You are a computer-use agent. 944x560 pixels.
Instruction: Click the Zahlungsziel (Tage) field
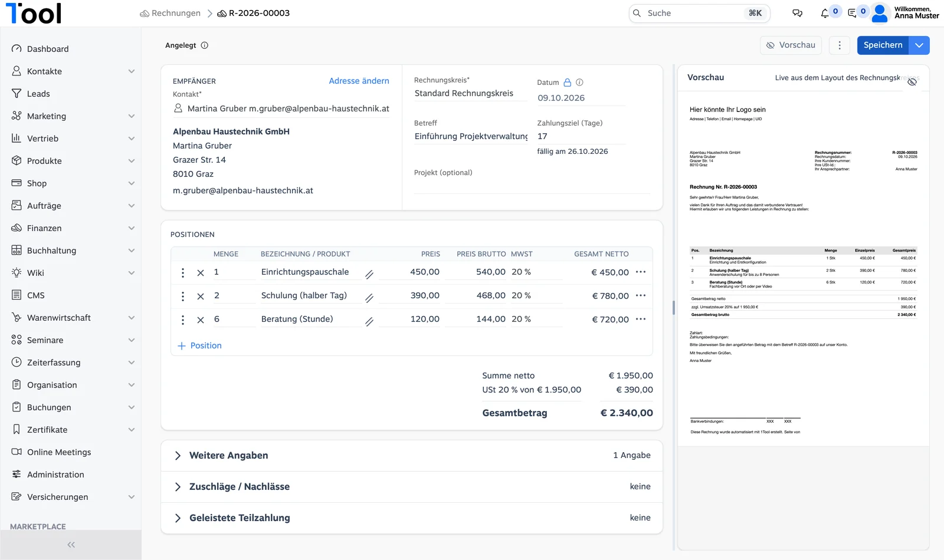[581, 136]
